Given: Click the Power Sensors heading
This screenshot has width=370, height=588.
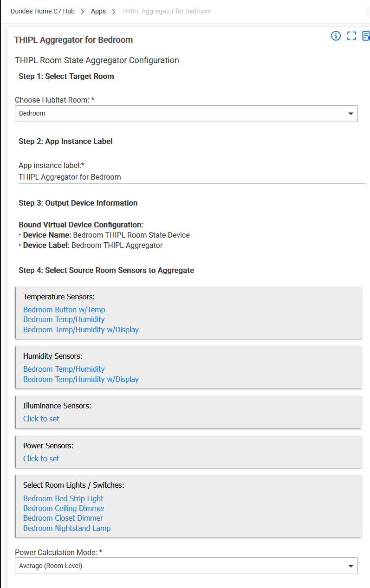Looking at the screenshot, I should [48, 446].
